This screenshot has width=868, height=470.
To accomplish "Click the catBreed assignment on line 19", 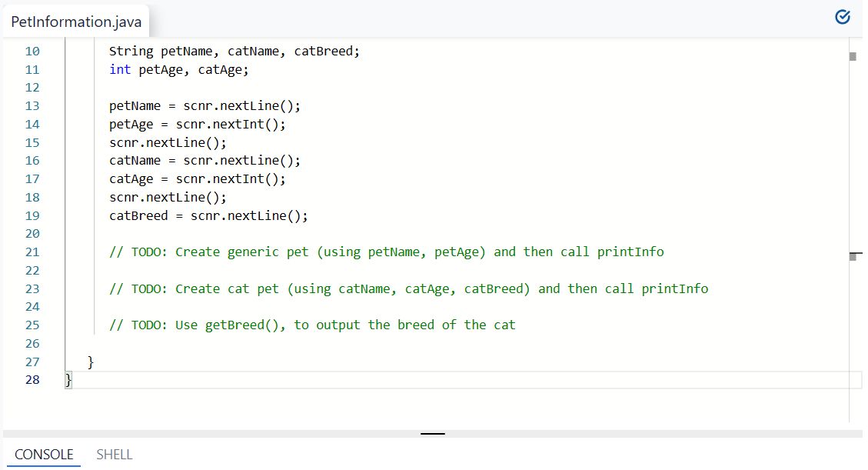I will coord(208,215).
